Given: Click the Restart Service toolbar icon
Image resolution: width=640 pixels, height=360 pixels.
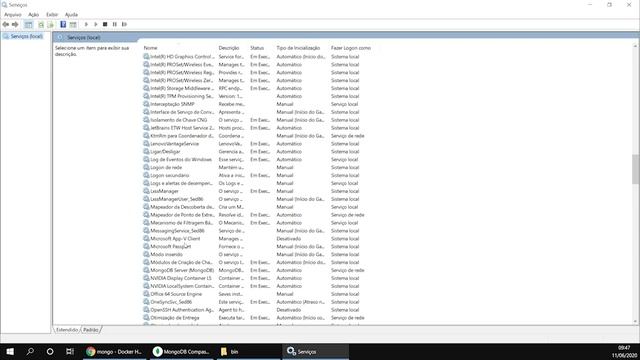Looking at the screenshot, I should pyautogui.click(x=124, y=24).
